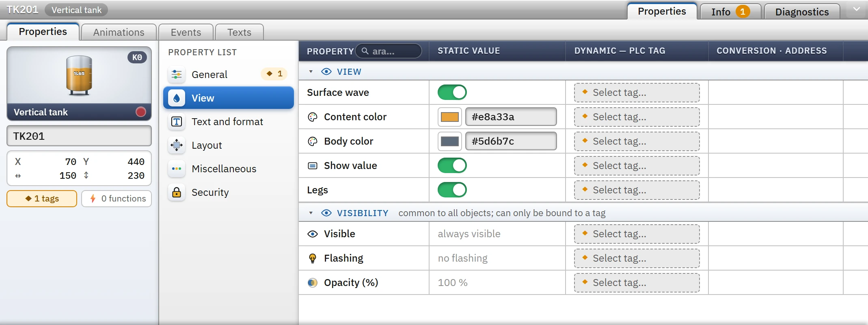Collapse the VIEW section triangle

click(311, 71)
